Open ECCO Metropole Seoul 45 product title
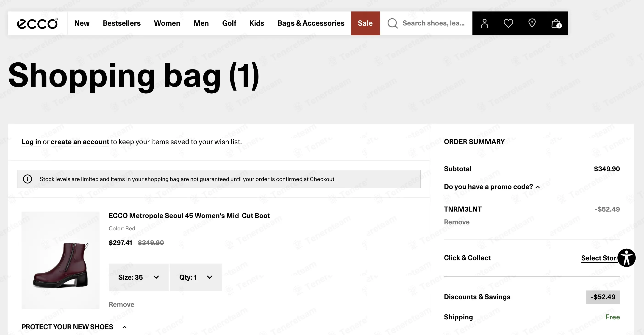The height and width of the screenshot is (335, 644). pos(189,215)
